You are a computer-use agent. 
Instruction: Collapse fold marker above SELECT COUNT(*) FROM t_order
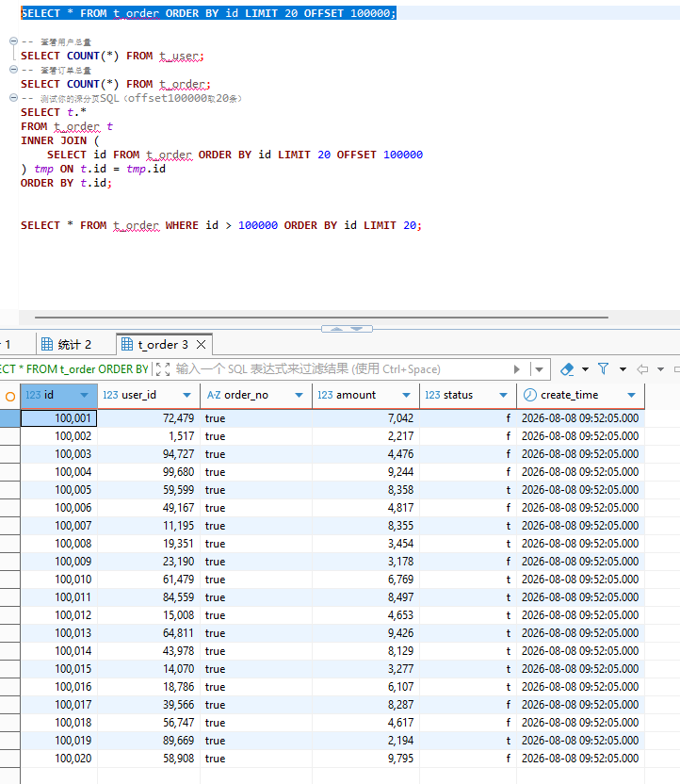pos(14,70)
